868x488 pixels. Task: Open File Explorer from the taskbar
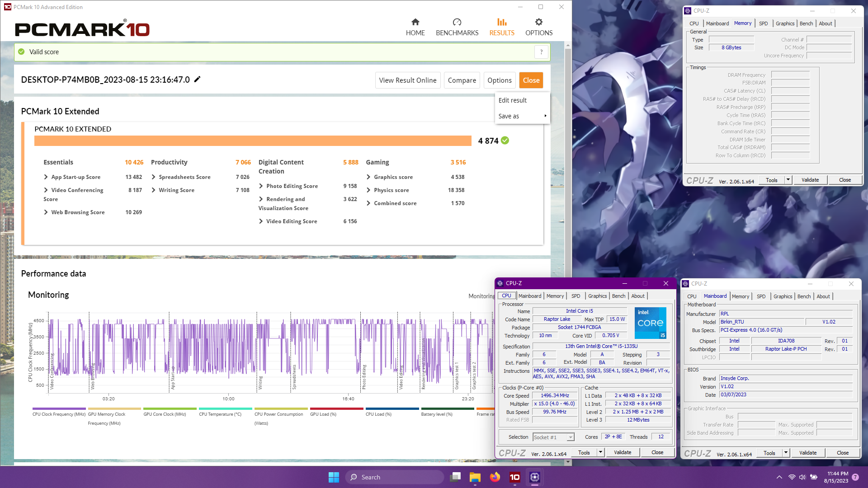(475, 477)
